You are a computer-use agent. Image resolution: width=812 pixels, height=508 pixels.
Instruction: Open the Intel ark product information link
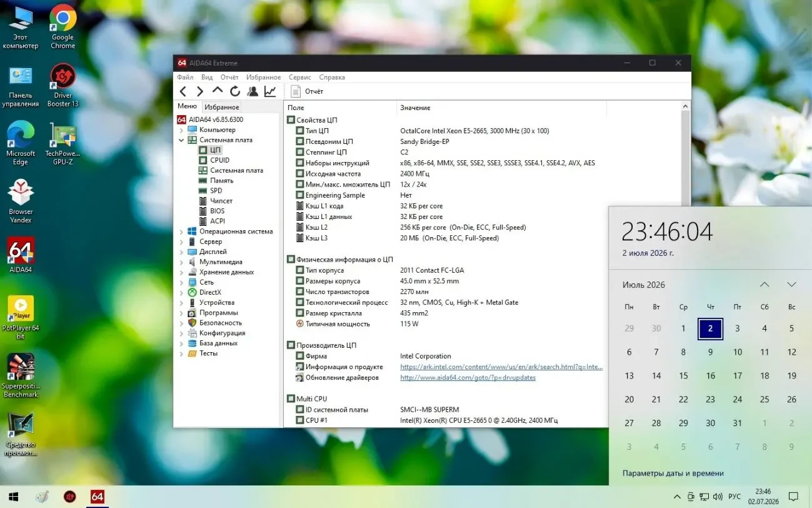pyautogui.click(x=501, y=367)
